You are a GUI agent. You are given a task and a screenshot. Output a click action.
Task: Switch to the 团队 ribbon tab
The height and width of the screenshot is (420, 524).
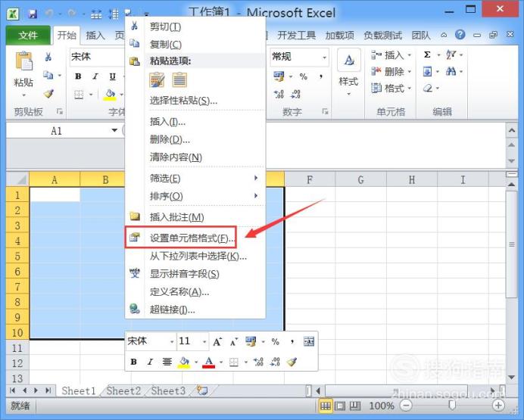(x=421, y=36)
